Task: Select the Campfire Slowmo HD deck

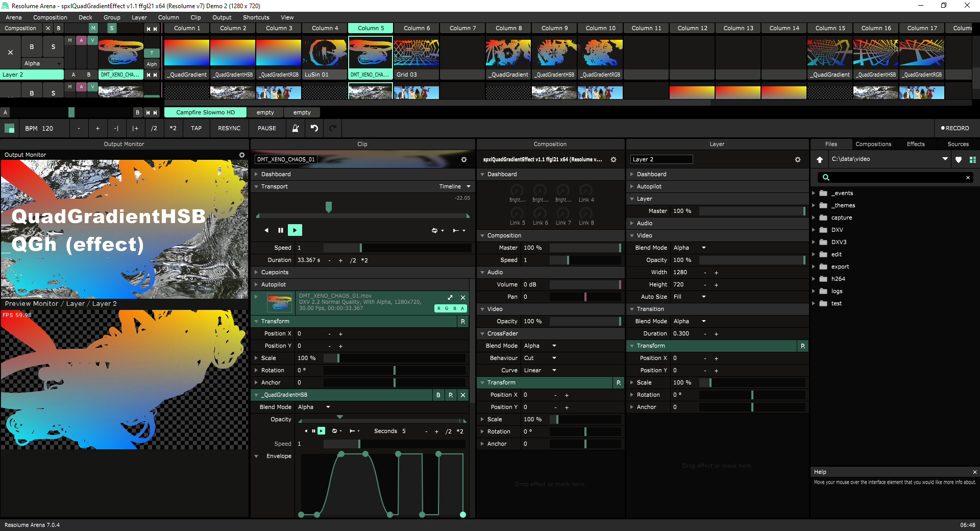Action: click(x=205, y=112)
